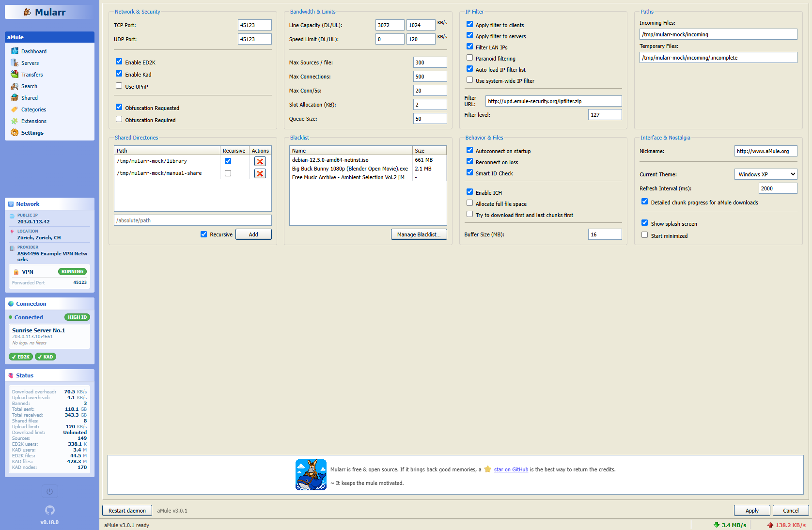Enable Use system-wide IP filter
812x530 pixels.
(469, 80)
